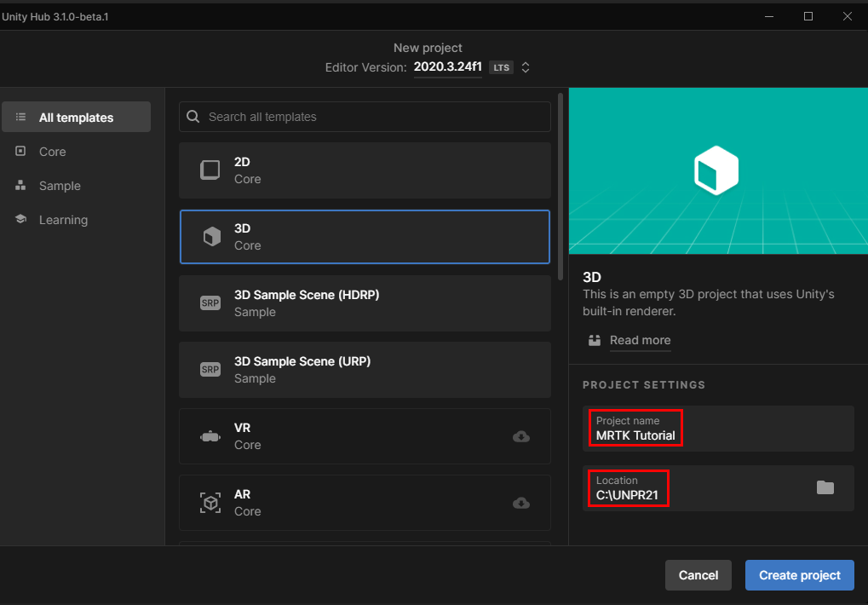Download the VR Core template via cloud icon

tap(521, 436)
